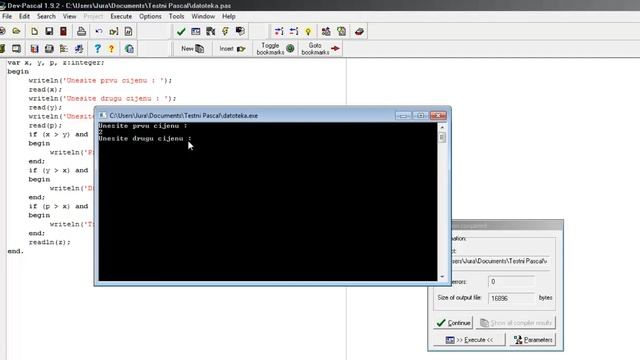
Task: Open the View menu
Action: (69, 16)
